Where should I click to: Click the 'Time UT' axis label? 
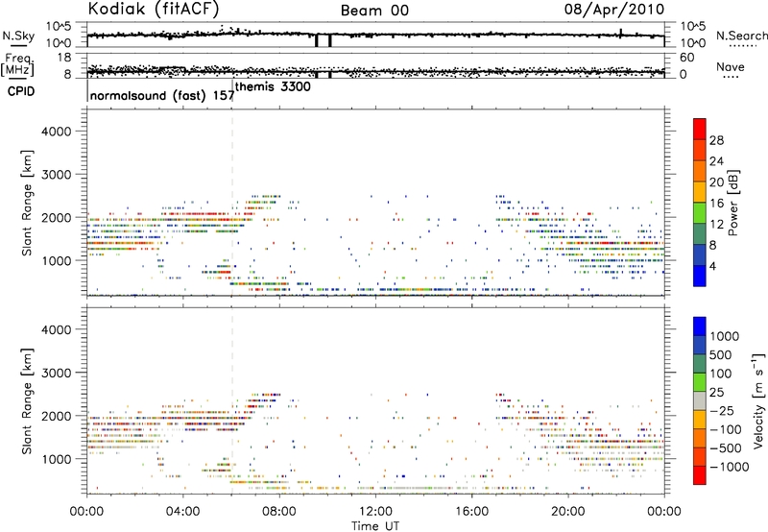click(x=375, y=526)
